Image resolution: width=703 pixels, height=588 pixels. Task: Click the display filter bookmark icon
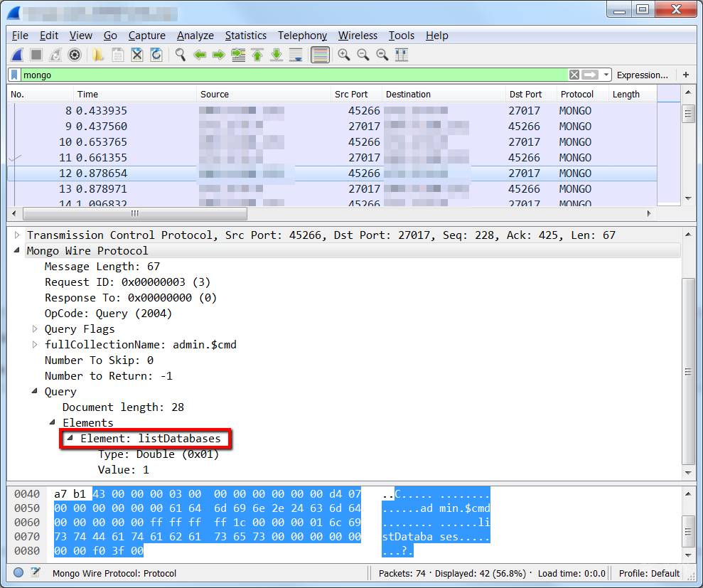14,75
